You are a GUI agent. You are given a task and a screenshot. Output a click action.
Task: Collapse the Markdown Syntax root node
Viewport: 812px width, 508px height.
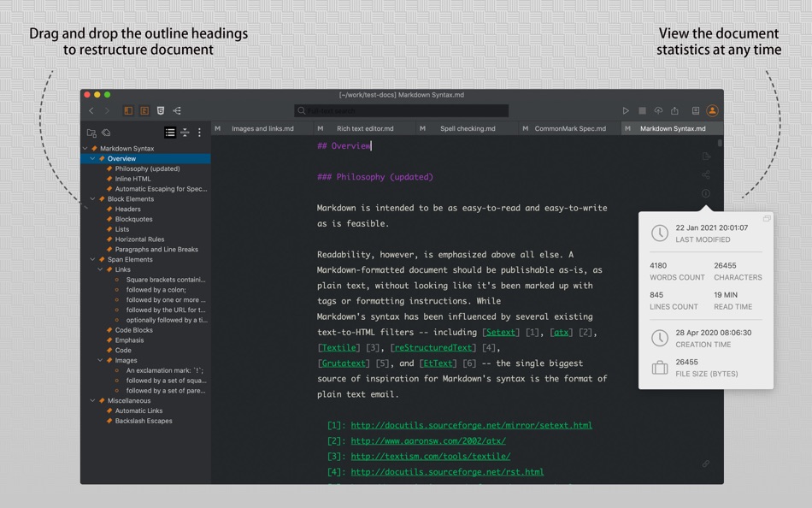pos(85,148)
